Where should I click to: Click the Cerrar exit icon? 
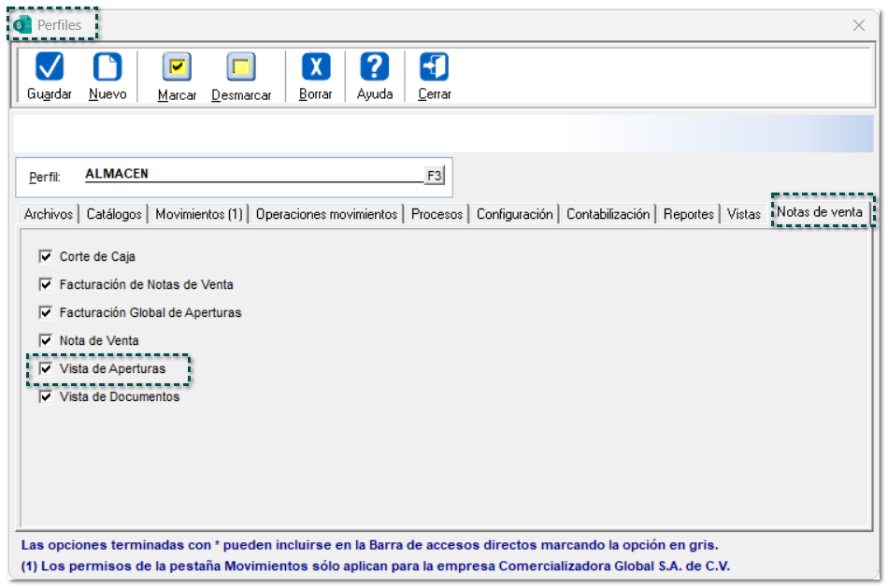tap(435, 68)
